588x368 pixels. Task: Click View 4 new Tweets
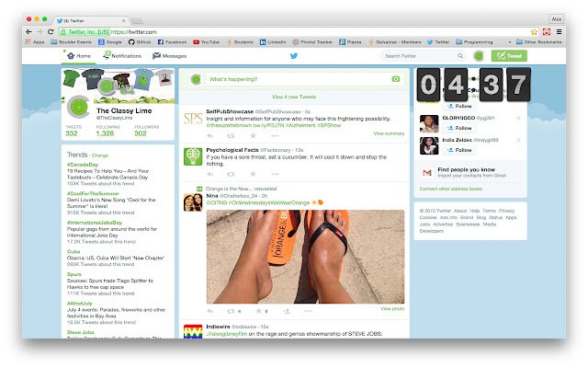pyautogui.click(x=294, y=97)
